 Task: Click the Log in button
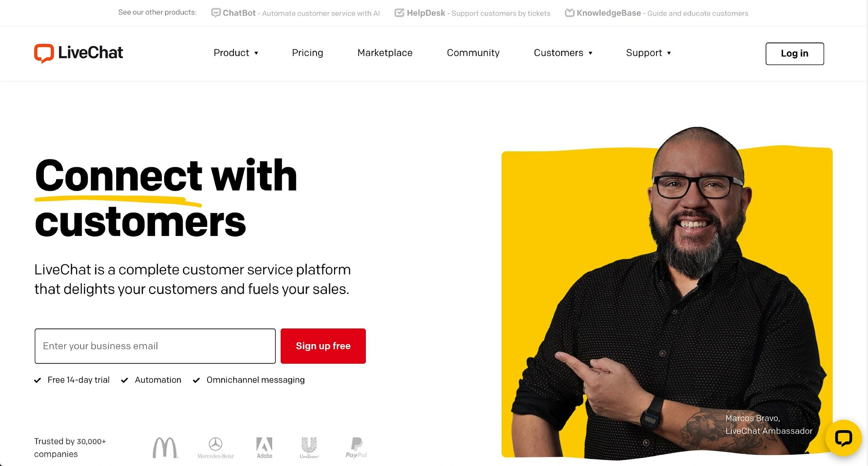point(794,53)
